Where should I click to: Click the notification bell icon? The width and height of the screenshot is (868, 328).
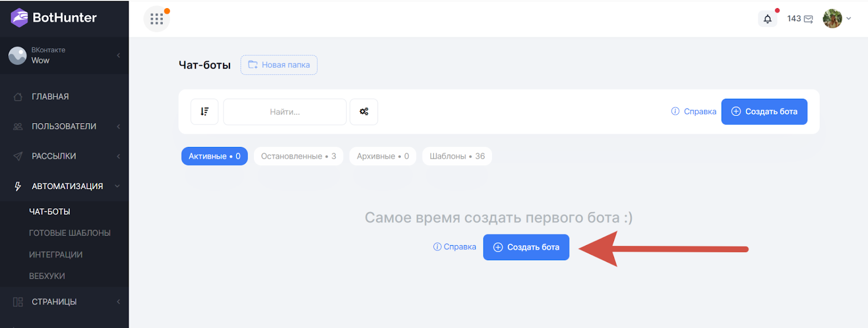[x=767, y=19]
